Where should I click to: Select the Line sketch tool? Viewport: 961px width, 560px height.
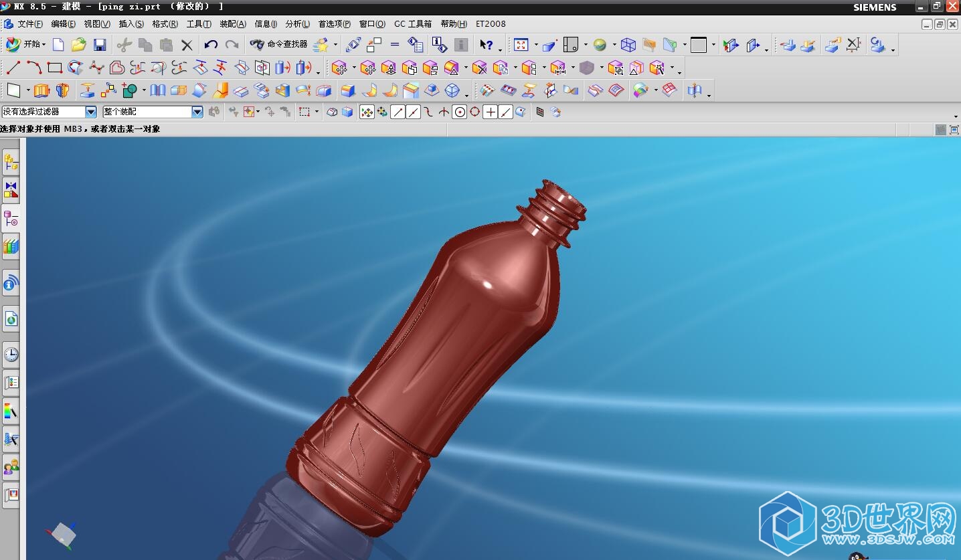(x=13, y=68)
